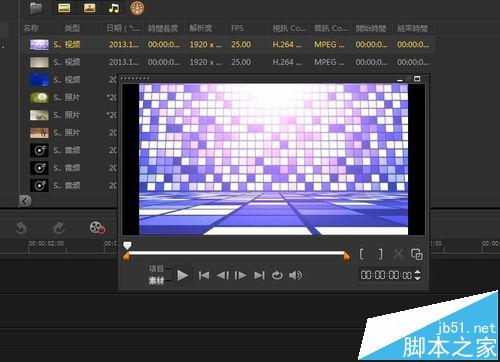Open the record/capture film reel icon
Viewport: 500px width, 362px height.
pyautogui.click(x=97, y=228)
